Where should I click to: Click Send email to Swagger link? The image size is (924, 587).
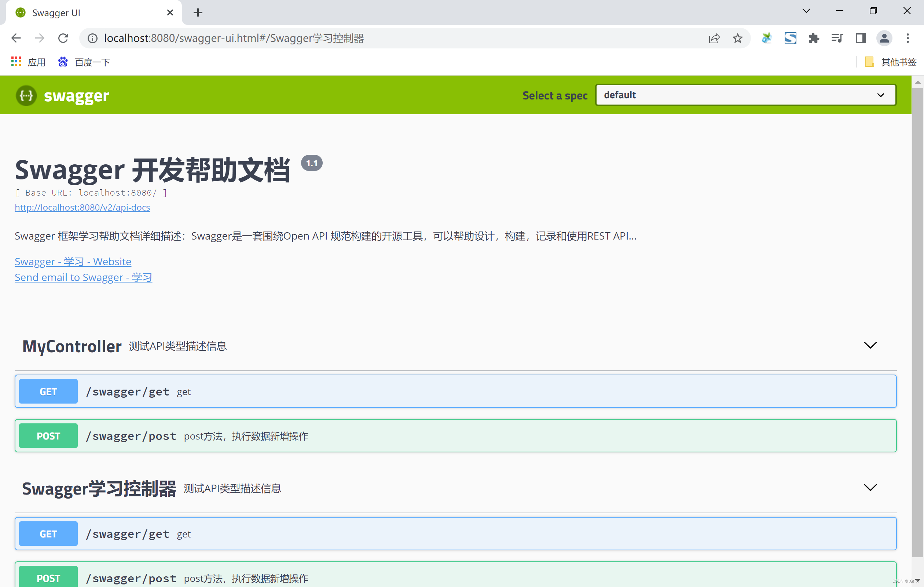(x=83, y=277)
